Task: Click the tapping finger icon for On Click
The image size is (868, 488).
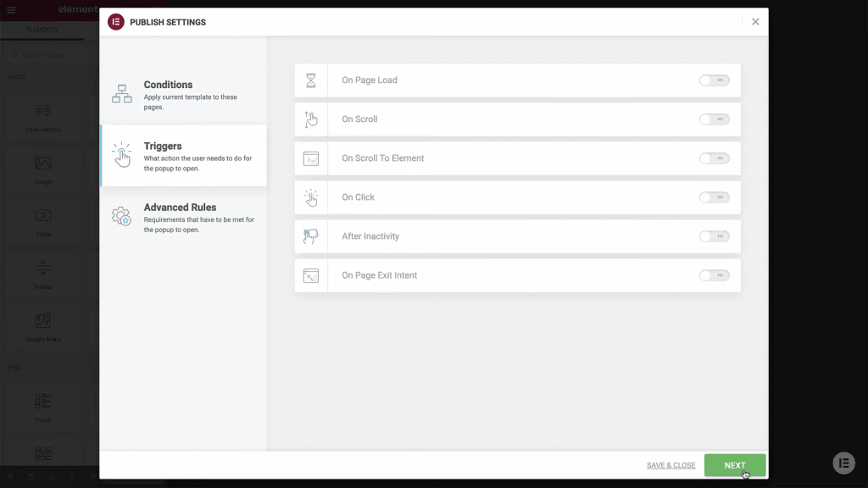Action: 311,197
